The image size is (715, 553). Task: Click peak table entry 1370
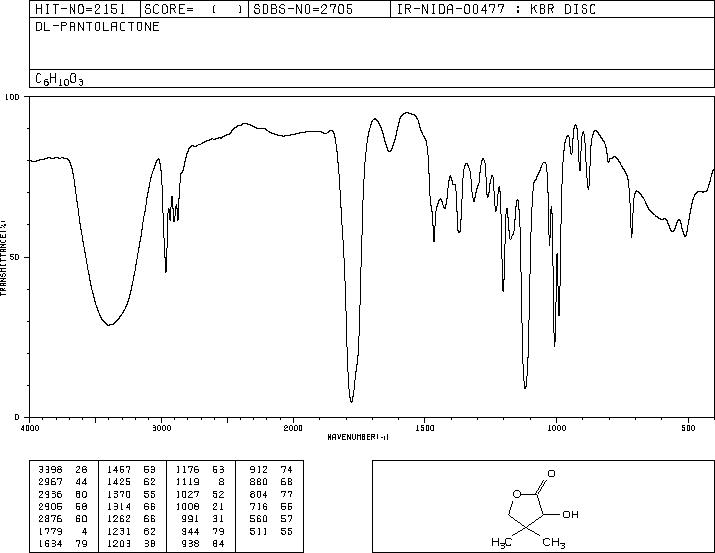tap(119, 494)
